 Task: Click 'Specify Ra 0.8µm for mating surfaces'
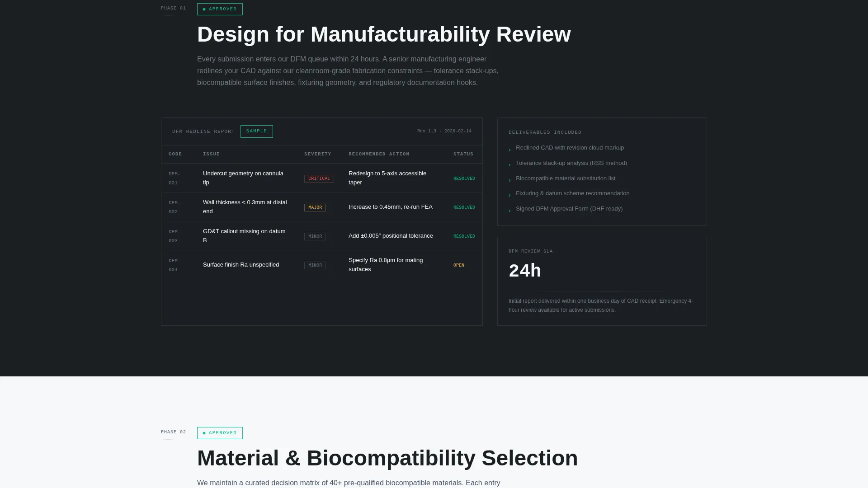(386, 265)
